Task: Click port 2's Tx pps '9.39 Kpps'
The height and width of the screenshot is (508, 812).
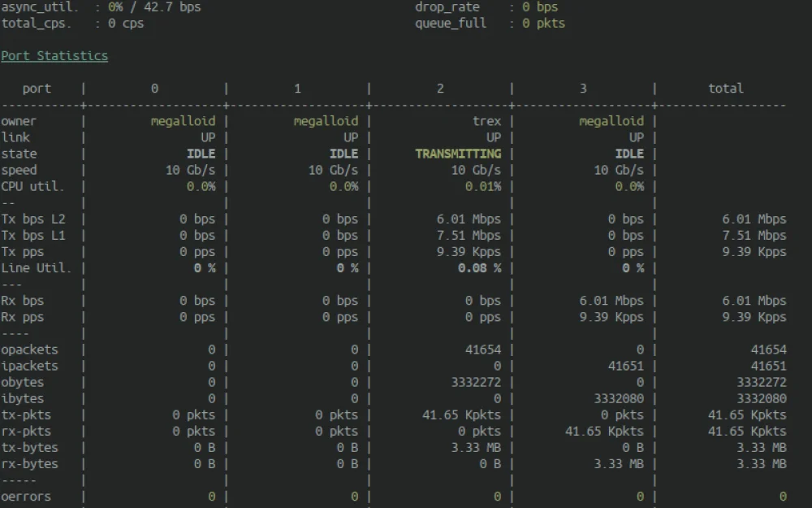Action: tap(469, 252)
